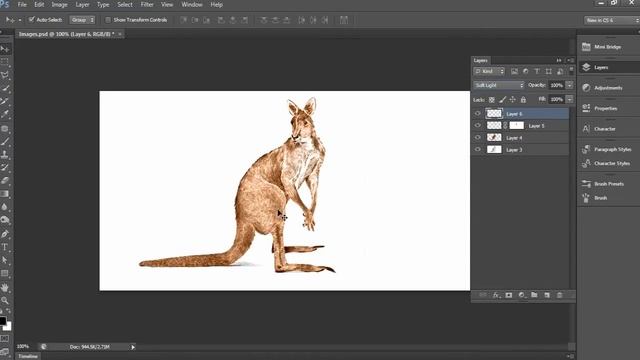640x360 pixels.
Task: Enable Show Transform Controls checkbox
Action: tap(108, 20)
